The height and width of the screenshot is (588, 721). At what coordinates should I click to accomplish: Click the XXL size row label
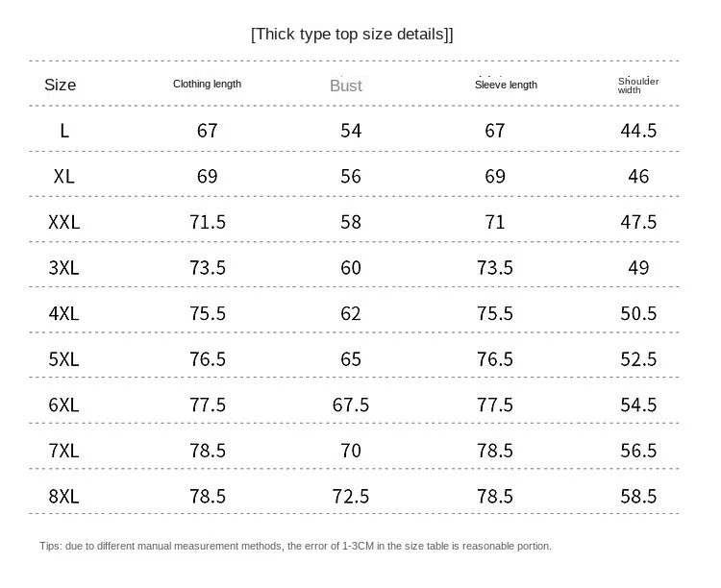tap(64, 222)
